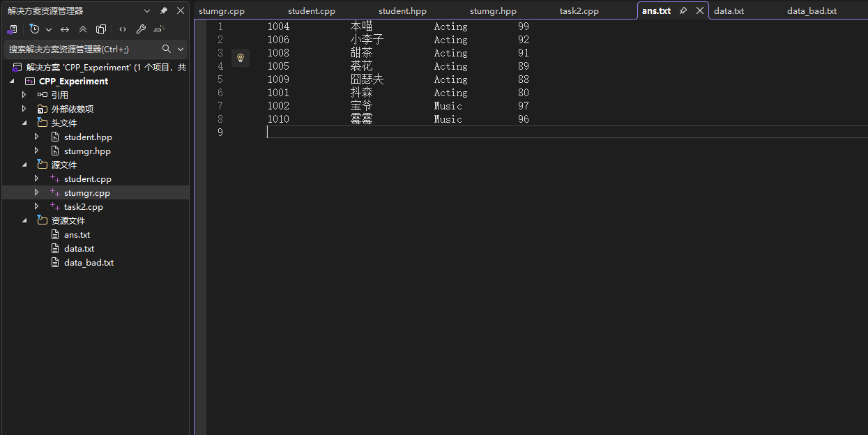Open the pending changes filter dropdown arrow
The image size is (868, 435).
(49, 29)
